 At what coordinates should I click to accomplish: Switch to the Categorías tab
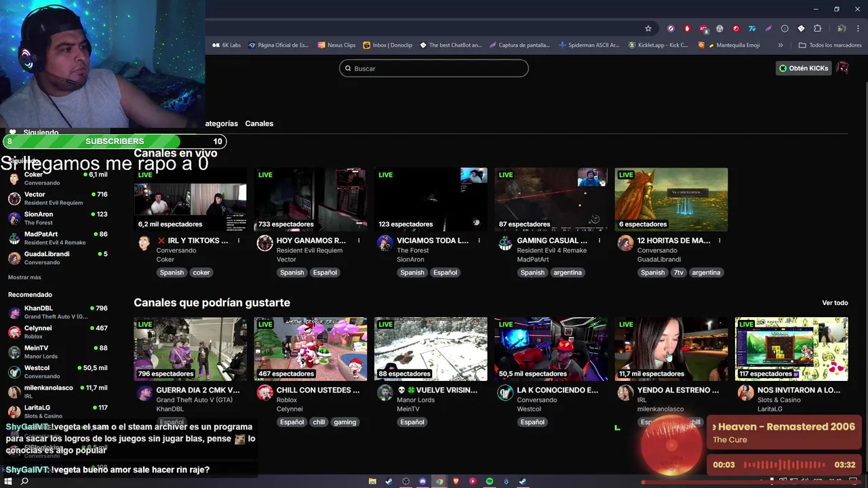tap(221, 123)
